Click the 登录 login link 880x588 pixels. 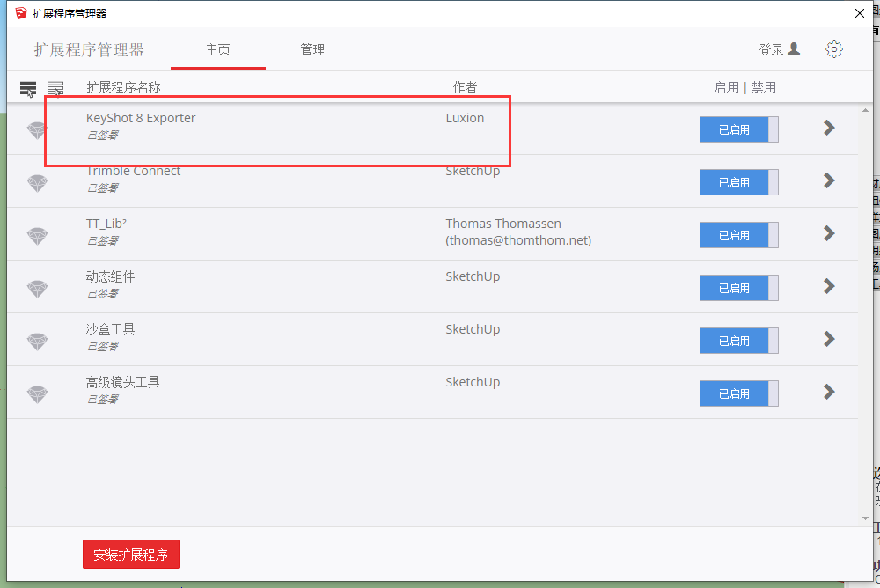coord(771,49)
